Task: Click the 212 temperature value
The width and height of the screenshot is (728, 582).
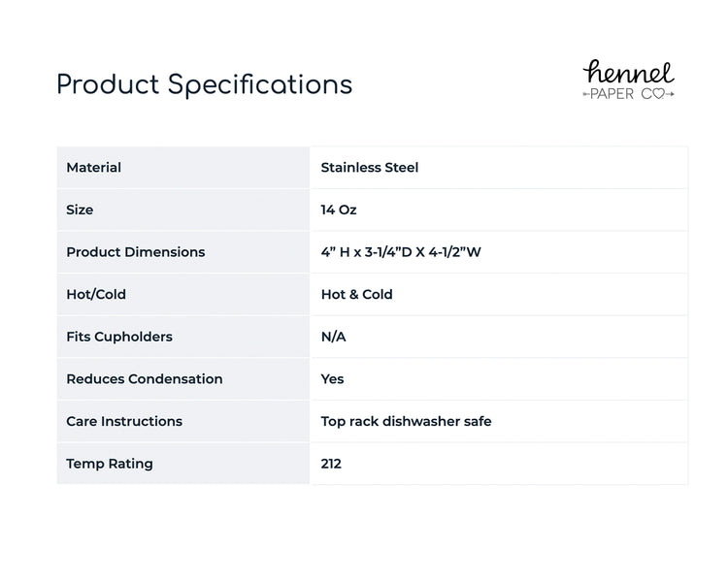Action: pyautogui.click(x=331, y=464)
